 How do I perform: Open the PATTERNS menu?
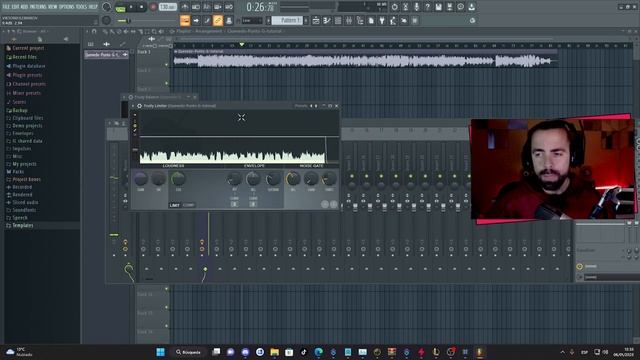pyautogui.click(x=38, y=7)
